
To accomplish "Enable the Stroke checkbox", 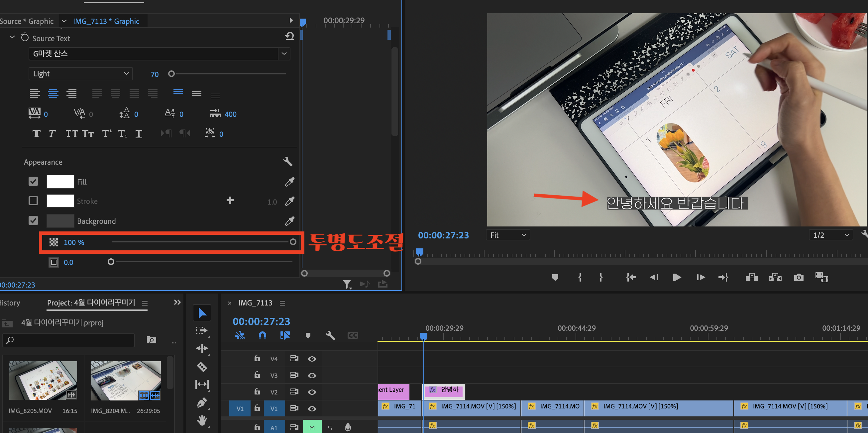I will 33,201.
